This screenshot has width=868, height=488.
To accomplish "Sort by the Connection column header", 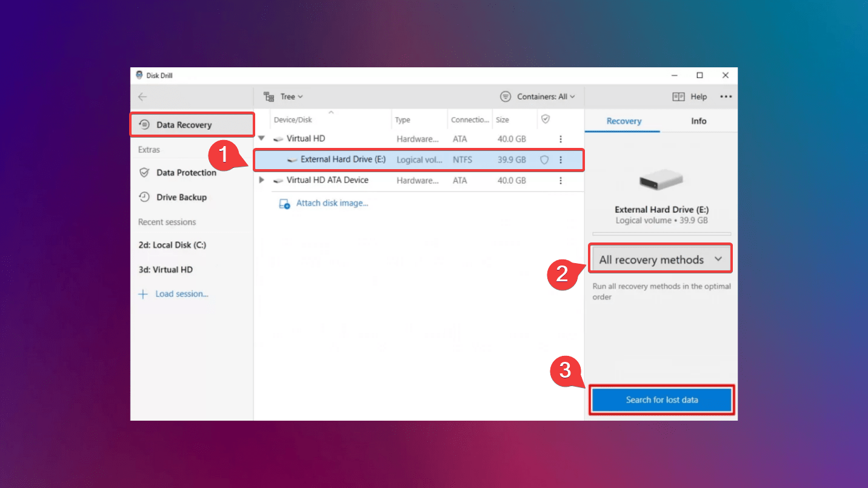I will coord(470,120).
